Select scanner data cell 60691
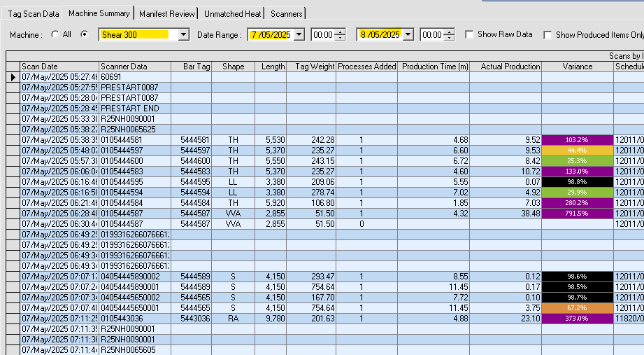The image size is (644, 355). click(135, 77)
